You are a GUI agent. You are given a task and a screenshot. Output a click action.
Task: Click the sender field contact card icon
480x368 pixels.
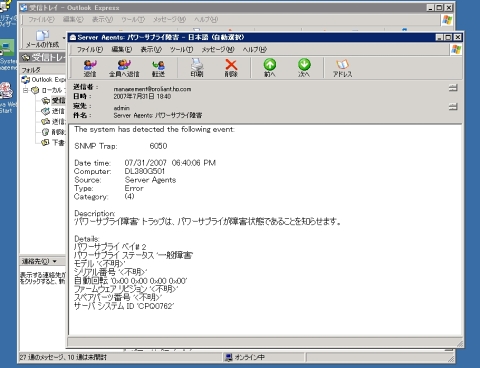tap(453, 88)
